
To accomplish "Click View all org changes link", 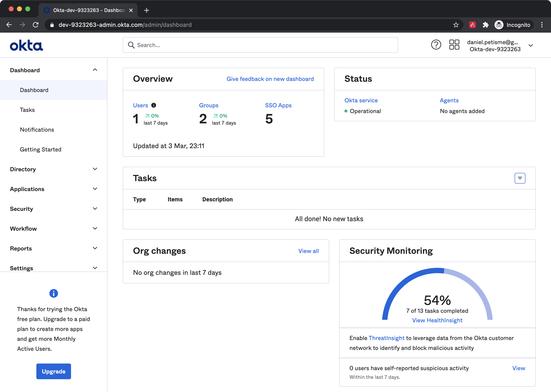I will tap(309, 250).
